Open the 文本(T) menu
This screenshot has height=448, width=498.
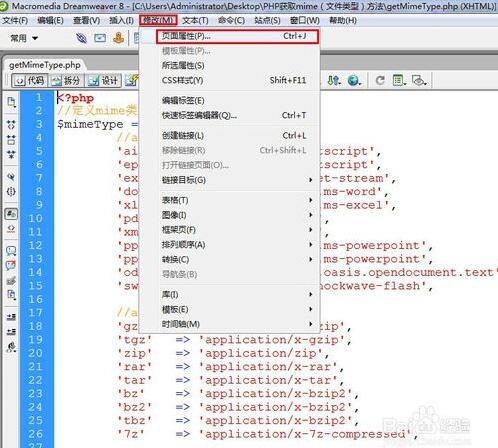tap(195, 21)
